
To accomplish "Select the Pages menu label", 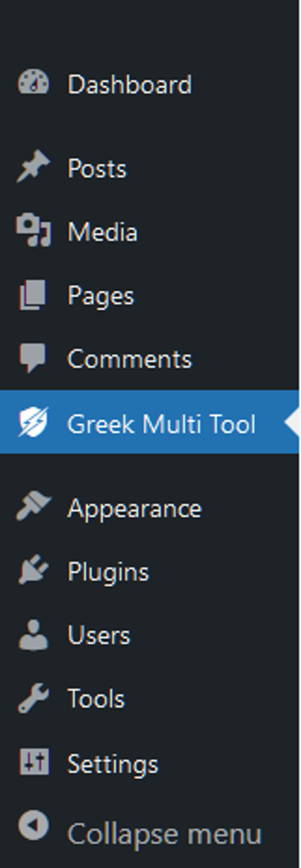I will point(101,296).
